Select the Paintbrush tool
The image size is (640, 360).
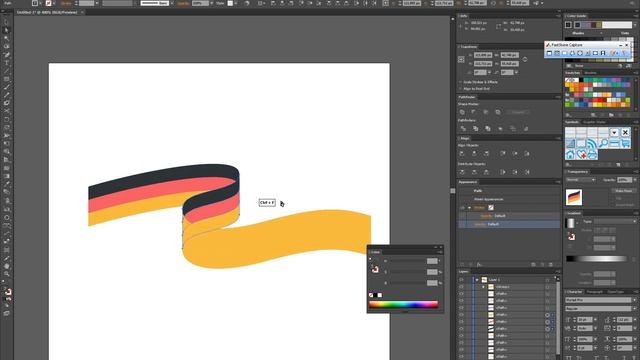7,87
